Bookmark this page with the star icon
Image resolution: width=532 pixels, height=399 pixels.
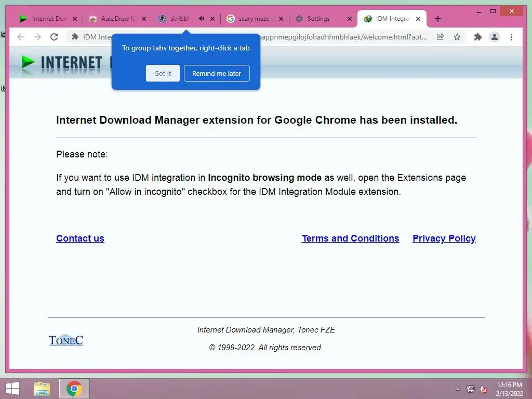point(457,37)
